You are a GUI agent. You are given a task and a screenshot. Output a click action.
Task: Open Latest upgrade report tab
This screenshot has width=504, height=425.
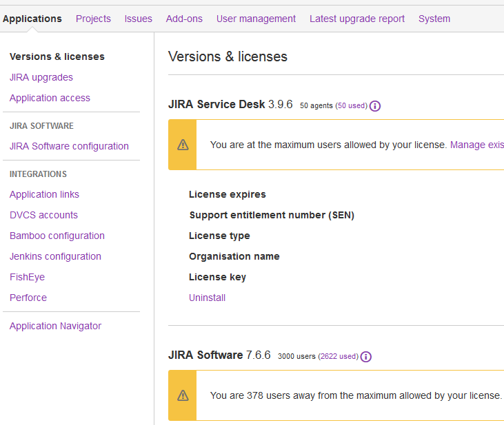357,19
